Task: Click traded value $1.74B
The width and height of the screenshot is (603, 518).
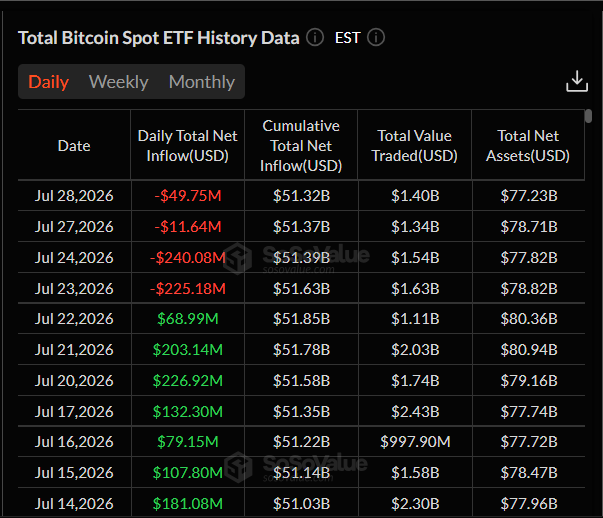Action: coord(415,381)
